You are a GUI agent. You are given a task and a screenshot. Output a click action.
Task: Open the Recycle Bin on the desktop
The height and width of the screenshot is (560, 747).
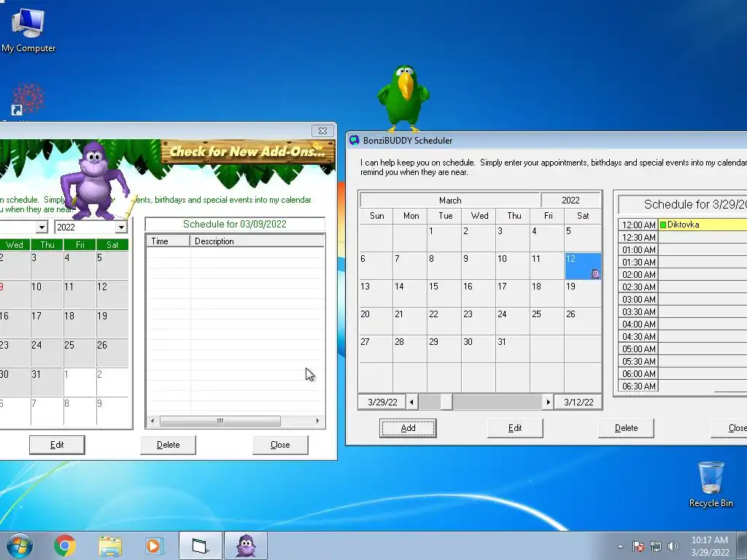tap(711, 484)
